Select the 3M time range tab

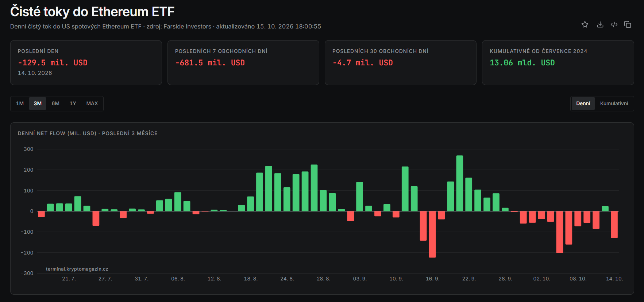pyautogui.click(x=38, y=103)
